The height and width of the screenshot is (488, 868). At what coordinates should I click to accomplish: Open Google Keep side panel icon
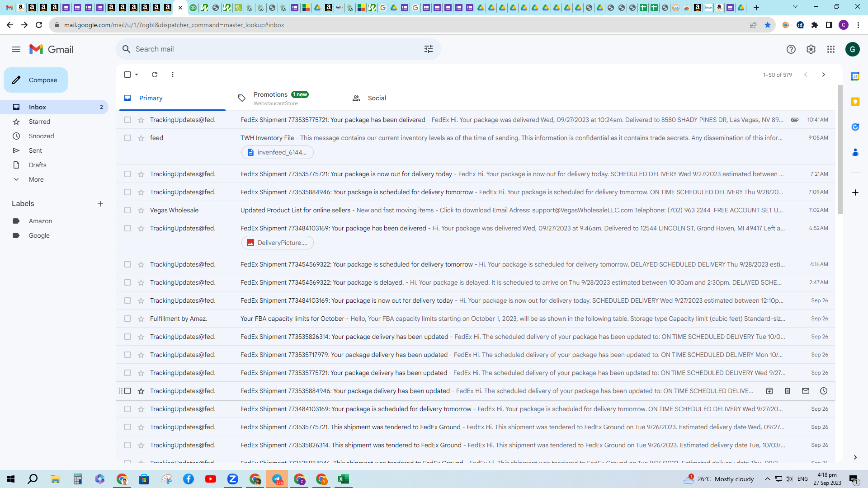coord(855,102)
